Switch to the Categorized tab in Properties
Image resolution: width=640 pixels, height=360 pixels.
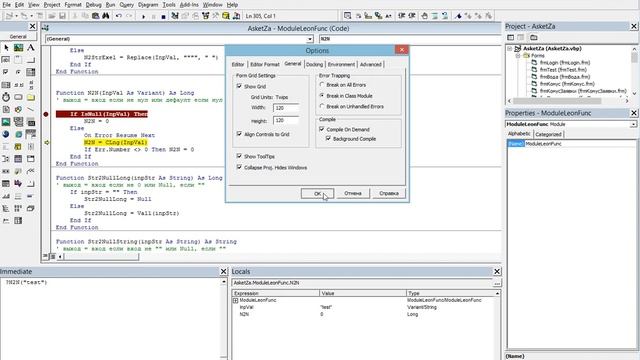548,134
